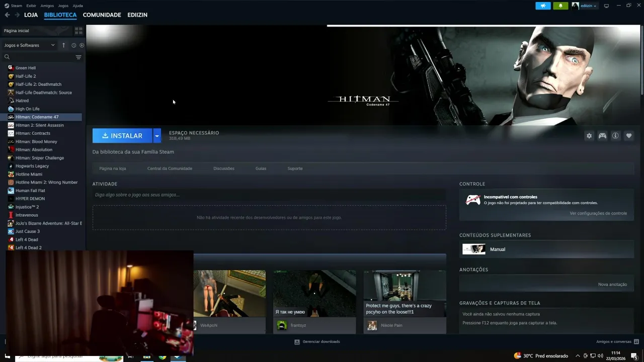The width and height of the screenshot is (644, 362).
Task: Click the activity message input field
Action: 269,195
